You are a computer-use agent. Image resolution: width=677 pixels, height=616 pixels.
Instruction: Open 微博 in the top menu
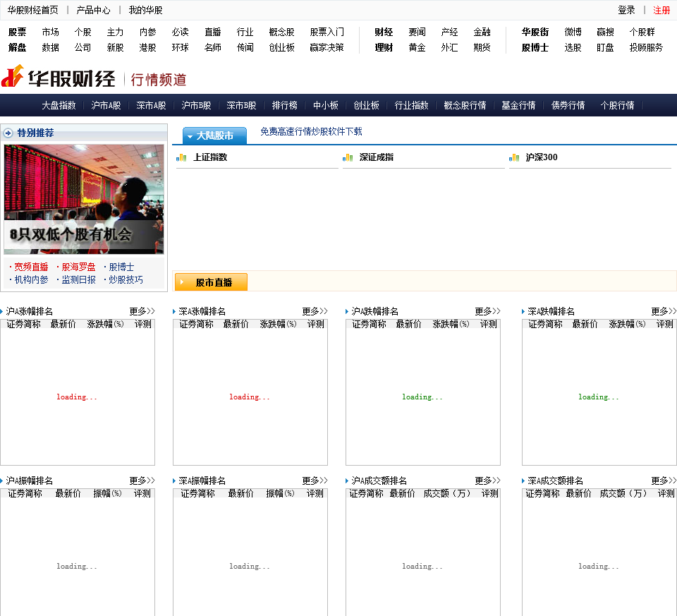573,32
